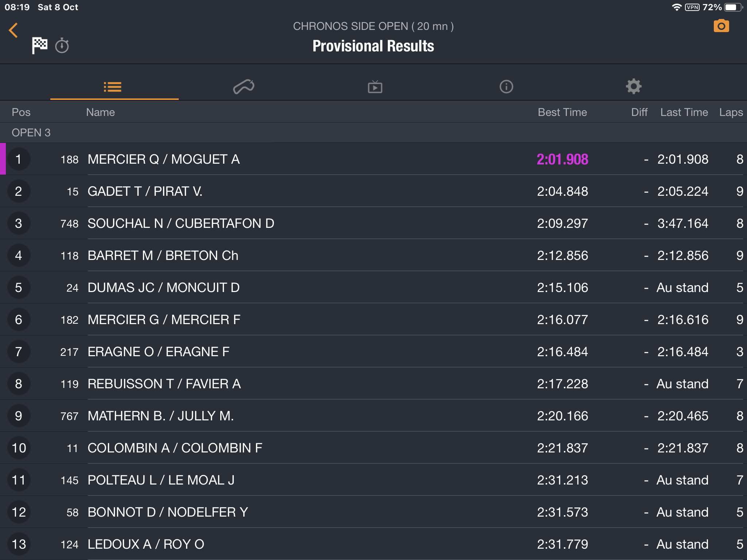Select ERAGNE O / ERAGNE F row
The width and height of the screenshot is (747, 560).
click(373, 352)
